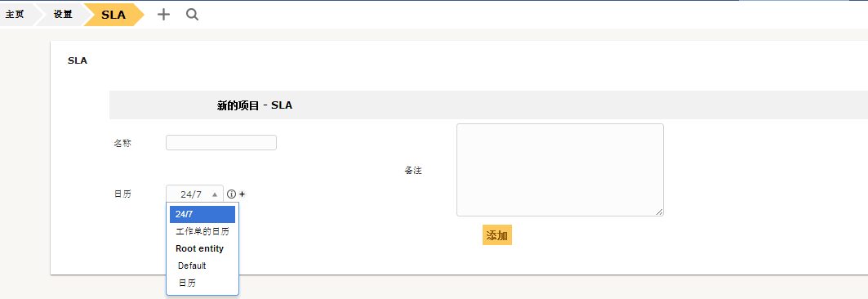Click the highlighted SLA breadcrumb tab

[114, 15]
